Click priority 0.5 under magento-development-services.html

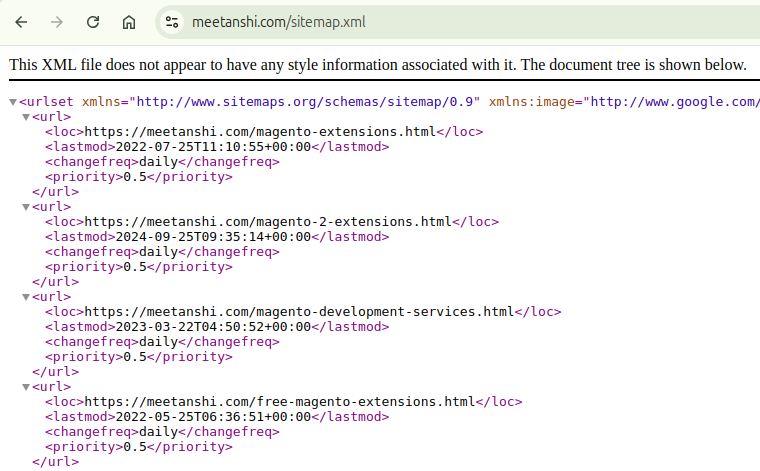[x=135, y=357]
